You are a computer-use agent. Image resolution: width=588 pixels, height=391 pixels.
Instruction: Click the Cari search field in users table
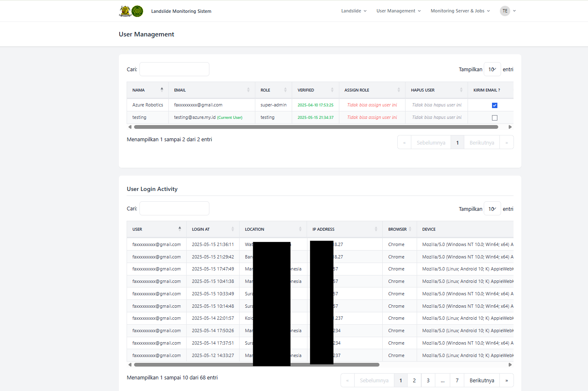click(x=174, y=69)
